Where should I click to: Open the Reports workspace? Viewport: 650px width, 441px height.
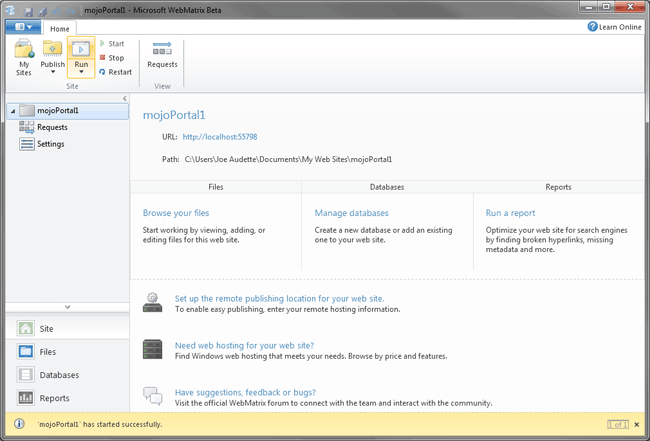[x=54, y=398]
